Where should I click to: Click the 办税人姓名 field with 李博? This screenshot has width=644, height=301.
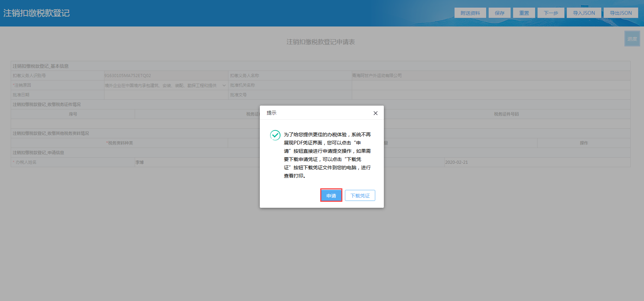[x=197, y=162]
